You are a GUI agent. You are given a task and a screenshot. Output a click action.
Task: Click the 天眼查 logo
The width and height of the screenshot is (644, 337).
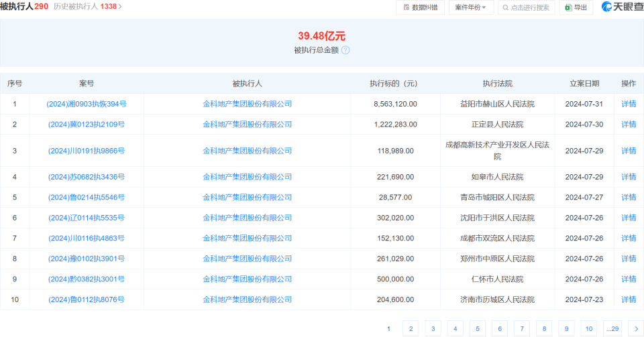623,7
